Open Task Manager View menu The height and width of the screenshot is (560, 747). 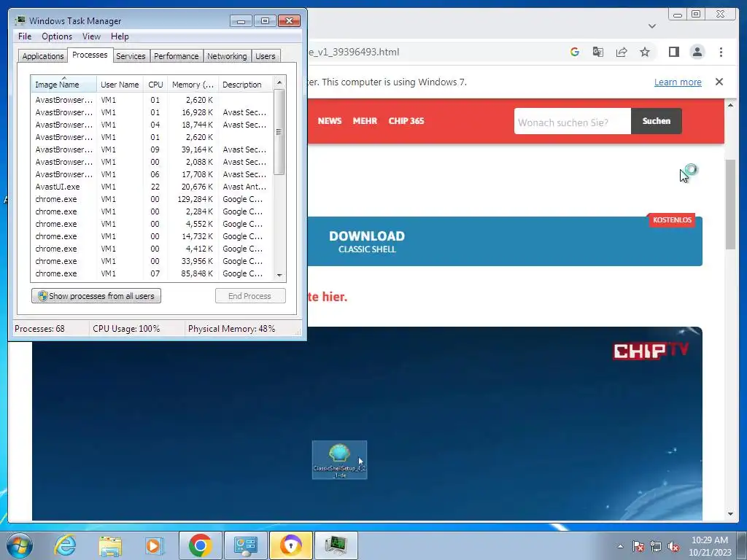coord(91,36)
